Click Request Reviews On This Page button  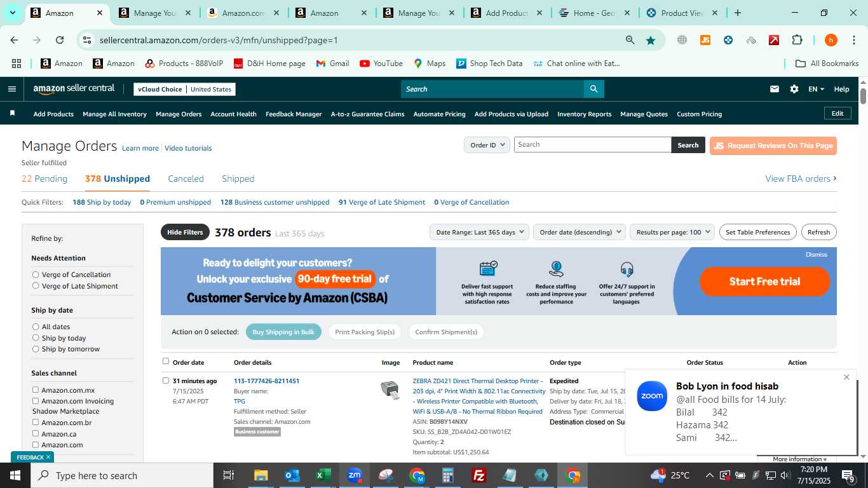tap(773, 146)
